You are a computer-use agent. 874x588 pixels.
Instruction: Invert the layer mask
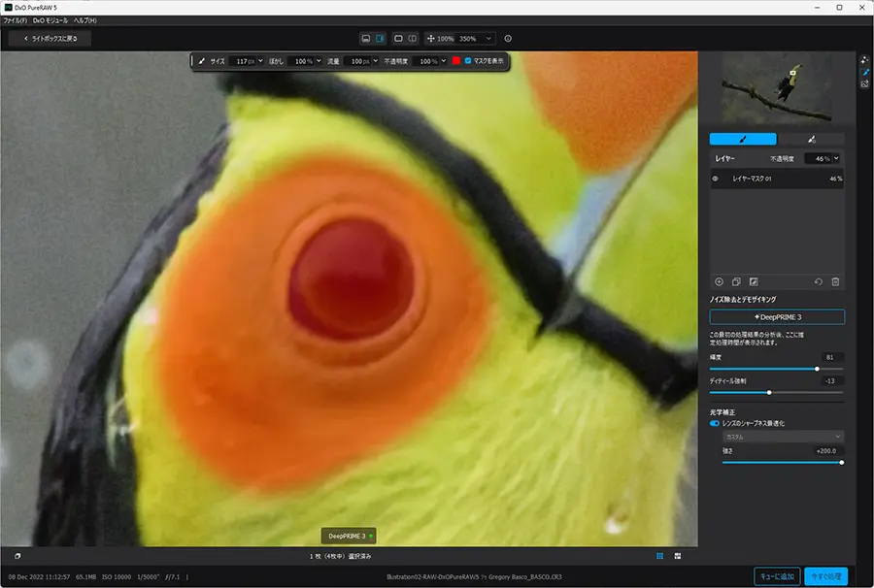click(x=754, y=281)
